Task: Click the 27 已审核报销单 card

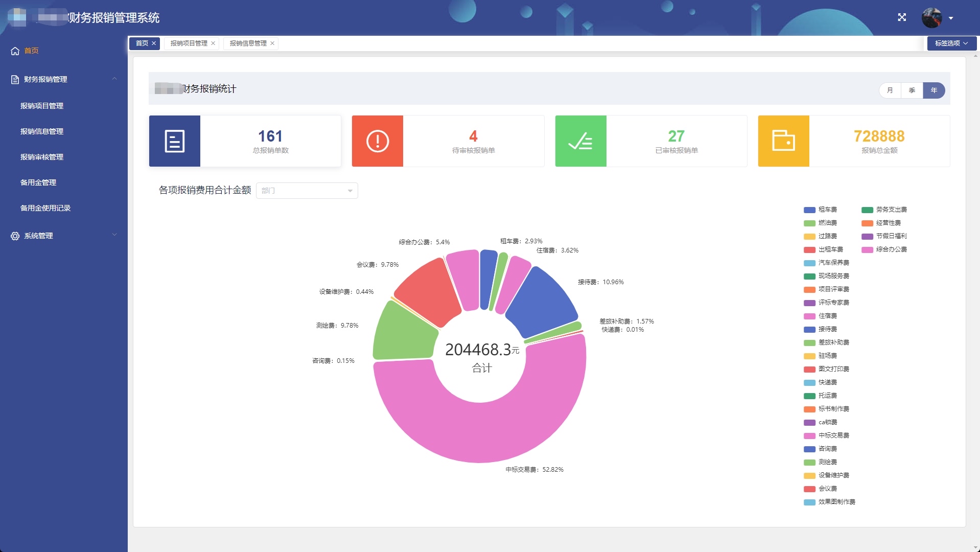Action: (651, 141)
